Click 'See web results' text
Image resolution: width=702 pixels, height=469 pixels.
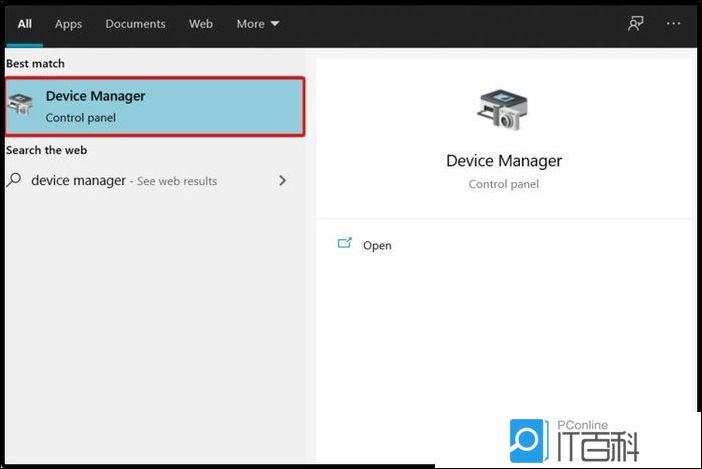177,181
